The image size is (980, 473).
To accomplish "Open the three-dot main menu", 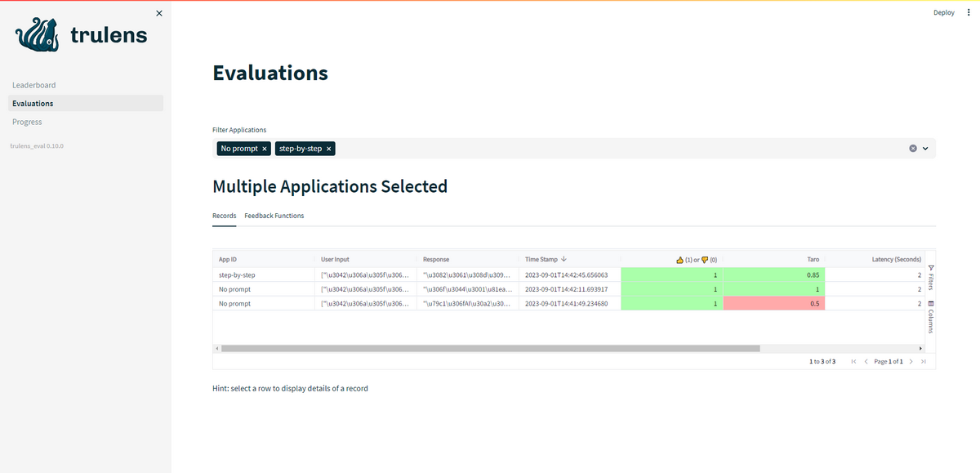I will point(969,12).
